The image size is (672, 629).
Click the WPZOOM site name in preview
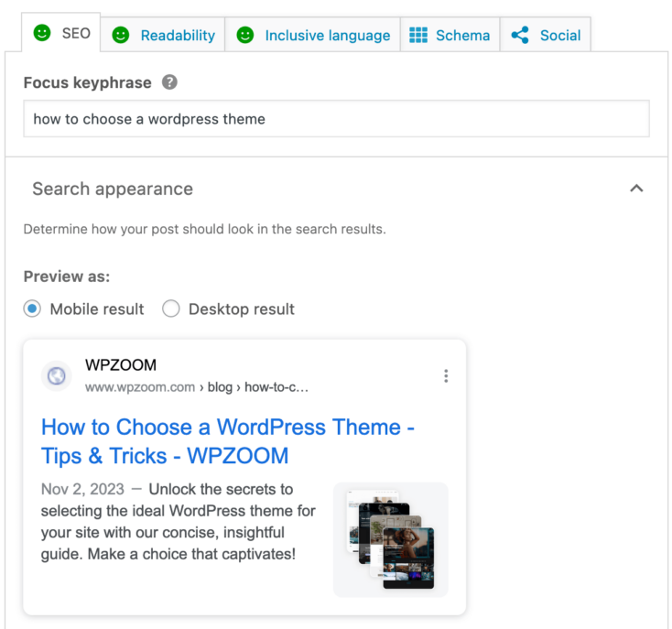[121, 365]
